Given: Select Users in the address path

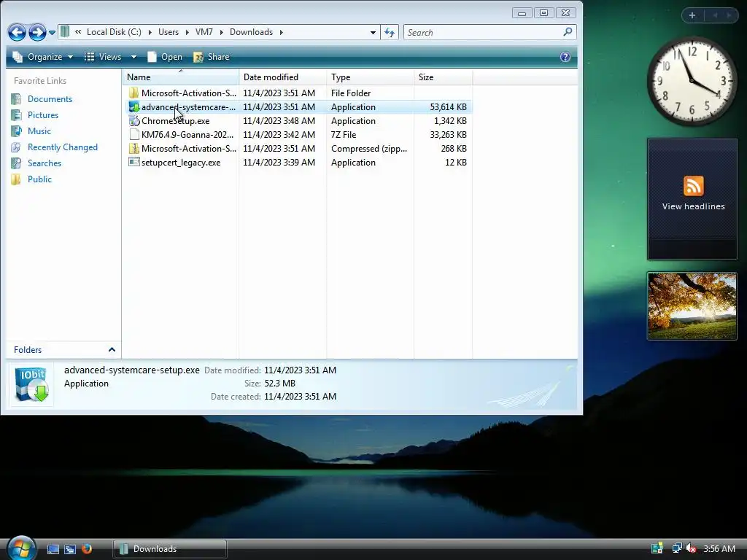Looking at the screenshot, I should (x=169, y=32).
